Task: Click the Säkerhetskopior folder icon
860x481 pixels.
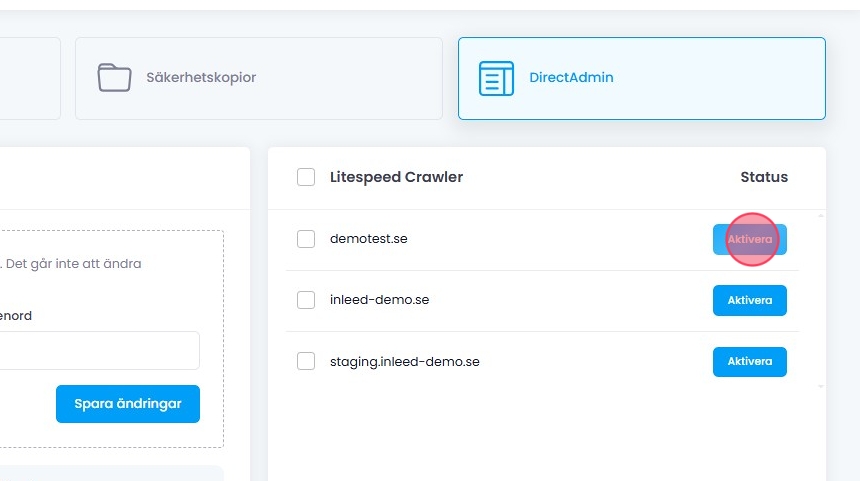Action: (x=114, y=78)
